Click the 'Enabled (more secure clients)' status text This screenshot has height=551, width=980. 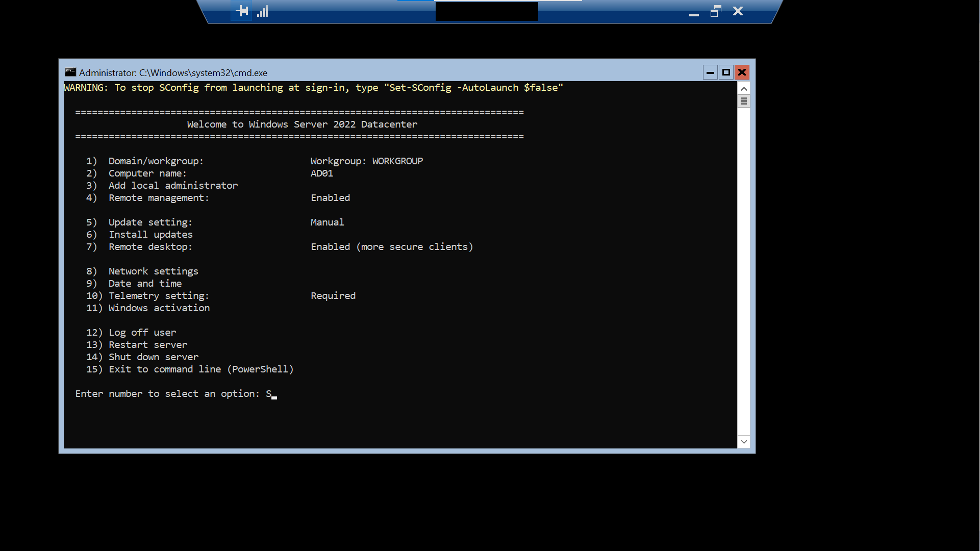[x=391, y=246]
